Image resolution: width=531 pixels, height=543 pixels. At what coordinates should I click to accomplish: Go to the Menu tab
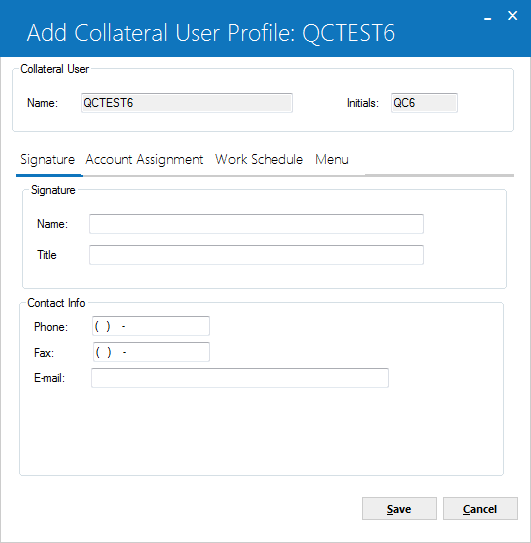331,160
